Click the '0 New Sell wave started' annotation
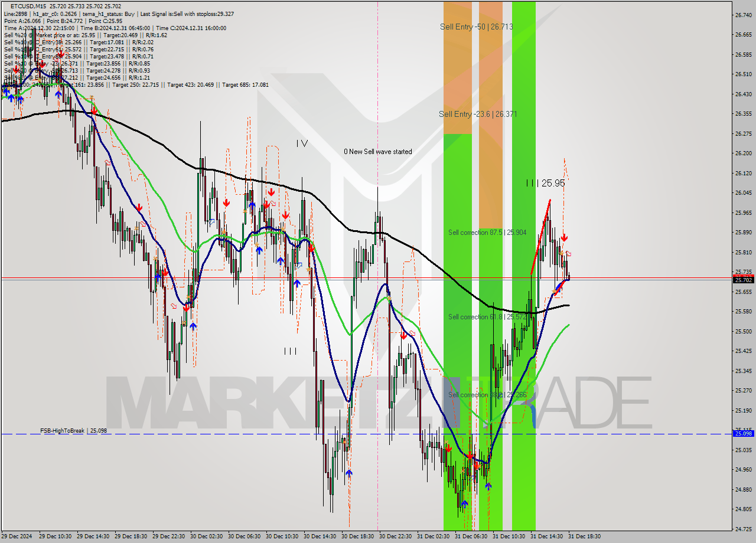This screenshot has width=756, height=543. (378, 152)
